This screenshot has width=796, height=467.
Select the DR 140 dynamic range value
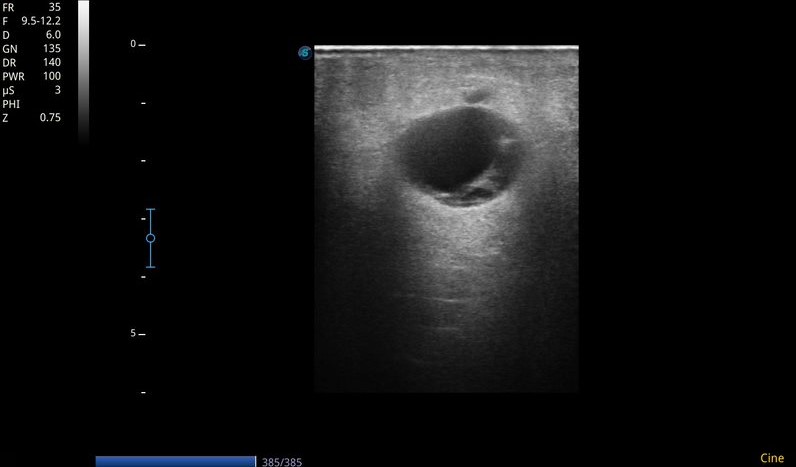[x=32, y=62]
